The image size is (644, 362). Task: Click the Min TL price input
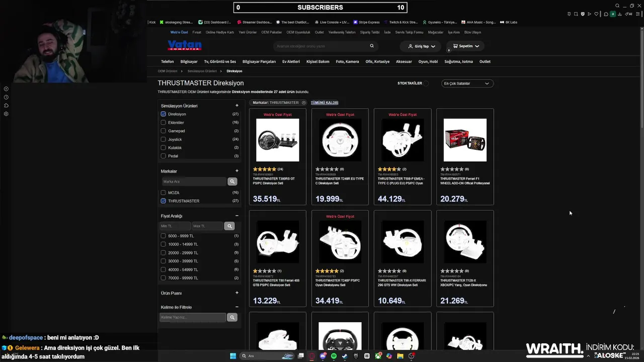click(175, 226)
